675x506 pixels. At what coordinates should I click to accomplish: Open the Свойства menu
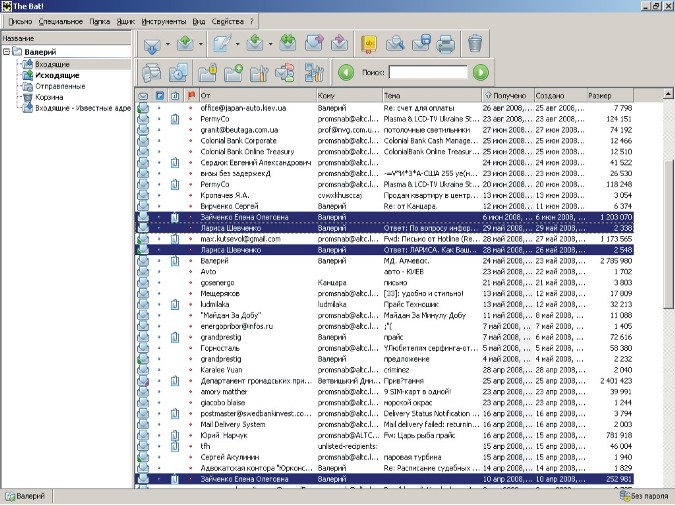coord(227,22)
